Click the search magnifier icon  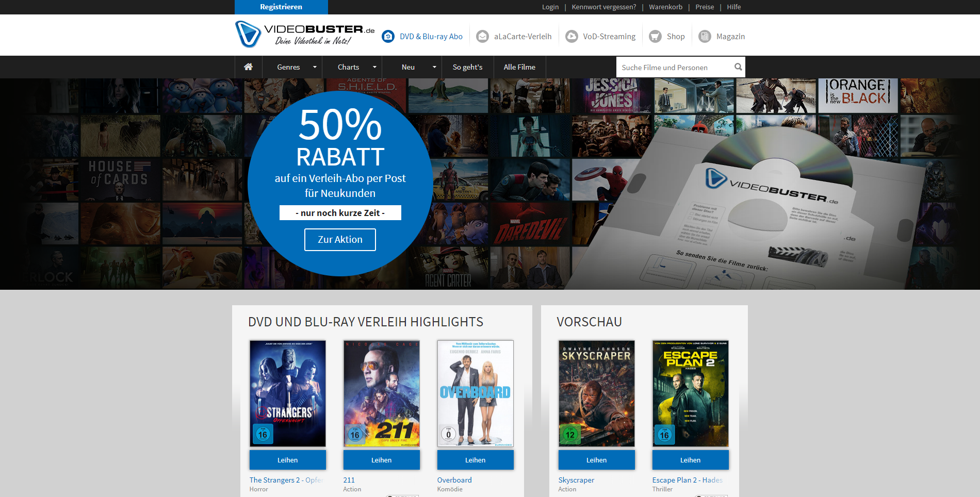[738, 67]
